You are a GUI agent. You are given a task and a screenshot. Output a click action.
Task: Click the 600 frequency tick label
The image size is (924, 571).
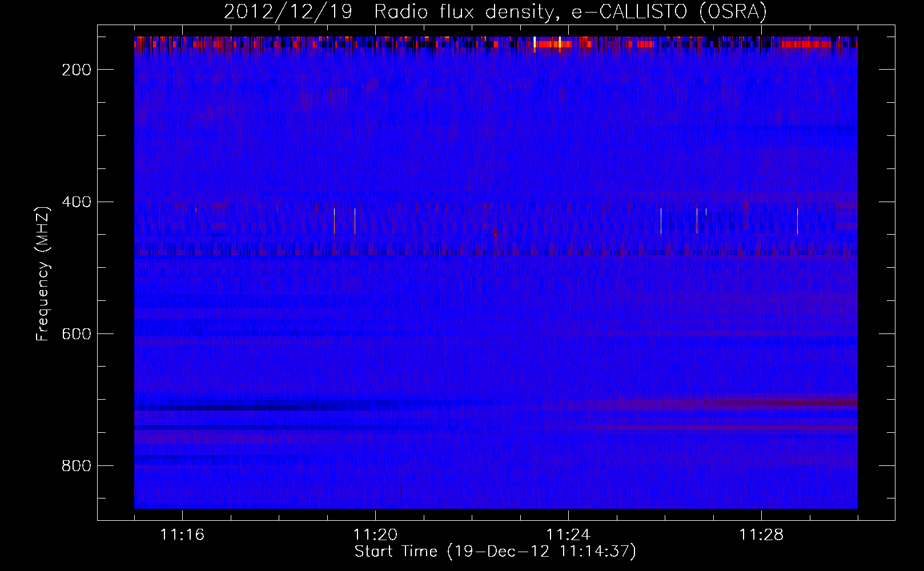(x=76, y=334)
